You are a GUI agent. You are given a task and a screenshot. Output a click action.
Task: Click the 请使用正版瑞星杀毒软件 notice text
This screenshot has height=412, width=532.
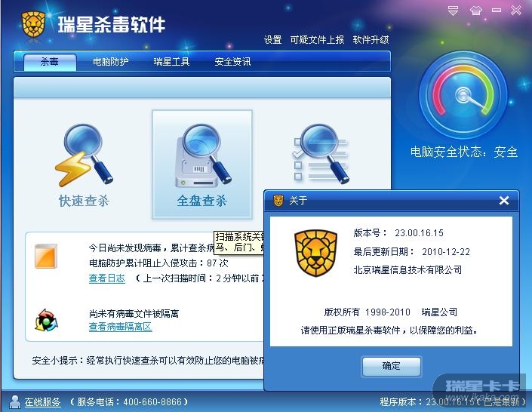click(389, 331)
